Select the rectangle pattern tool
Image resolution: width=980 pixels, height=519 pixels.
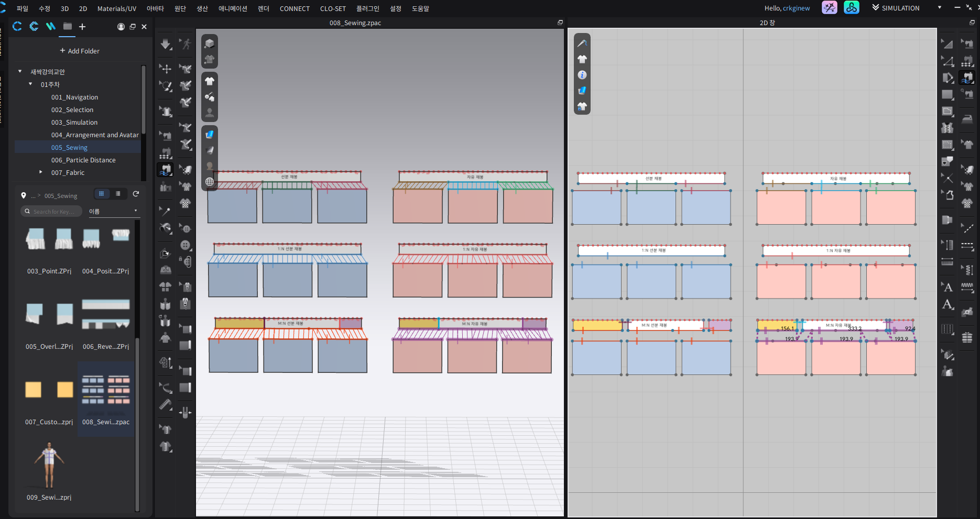tap(947, 95)
